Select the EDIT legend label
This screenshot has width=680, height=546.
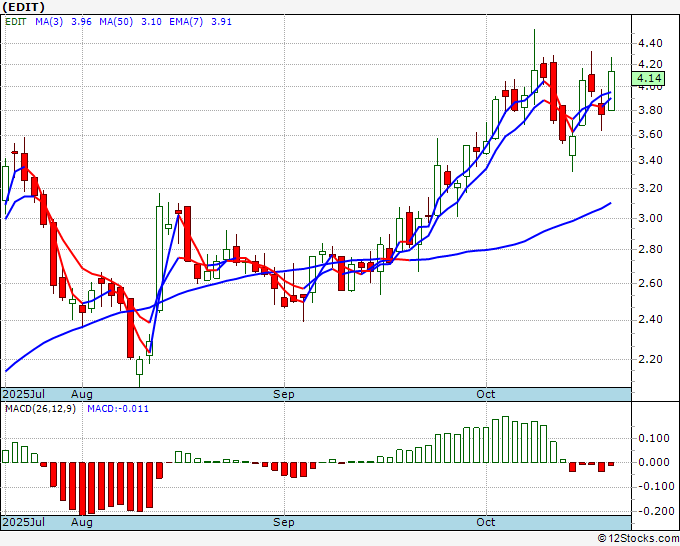click(16, 22)
